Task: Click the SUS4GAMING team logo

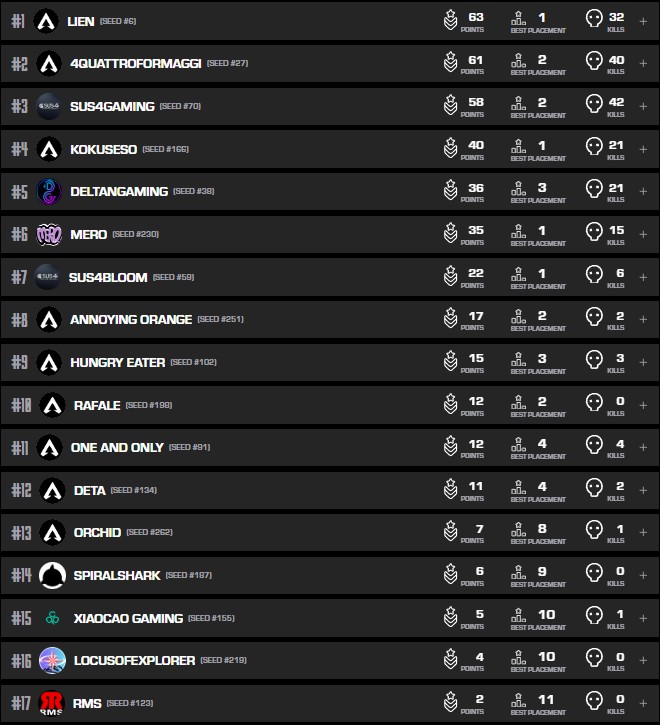Action: click(49, 106)
